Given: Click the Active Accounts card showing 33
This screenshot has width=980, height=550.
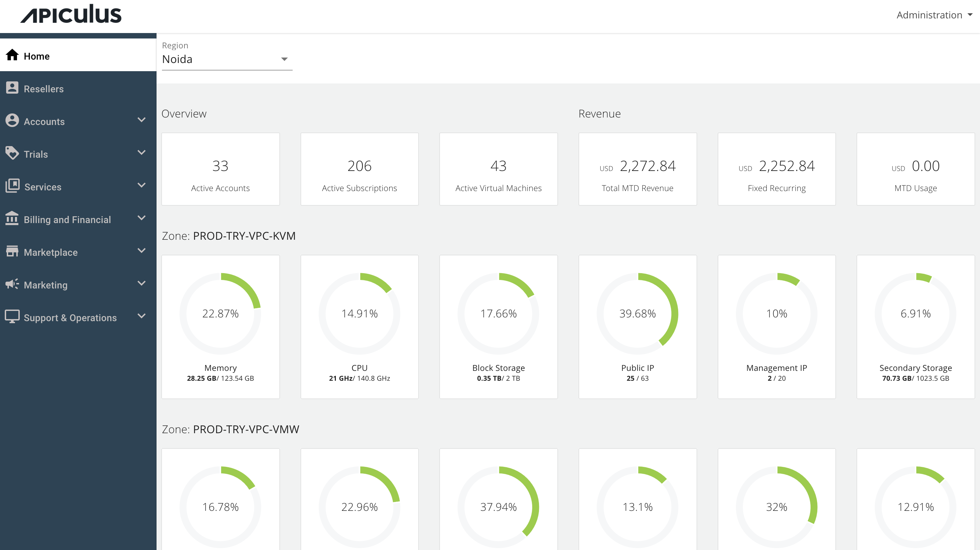Looking at the screenshot, I should (x=220, y=169).
